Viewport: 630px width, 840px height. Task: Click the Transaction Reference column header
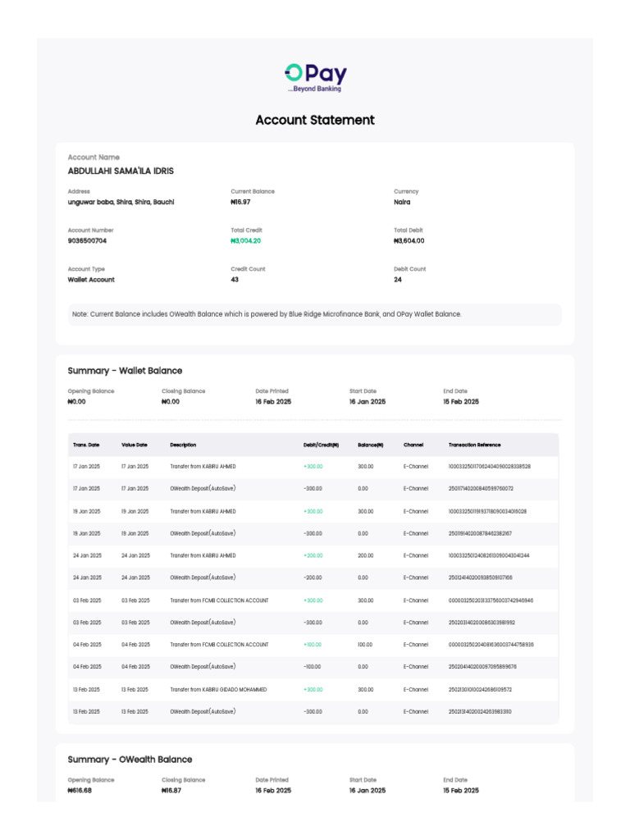pyautogui.click(x=474, y=445)
